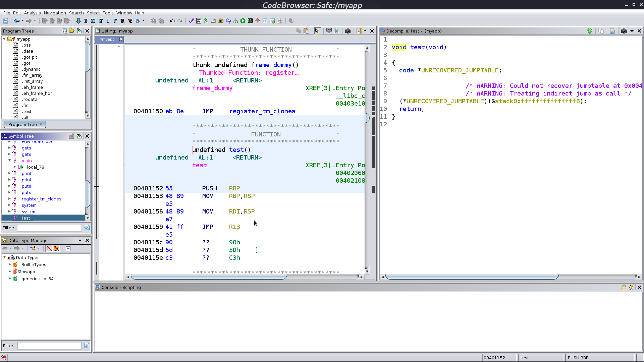The width and height of the screenshot is (644, 362).
Task: Click Console lock scroll icon
Action: [x=624, y=287]
